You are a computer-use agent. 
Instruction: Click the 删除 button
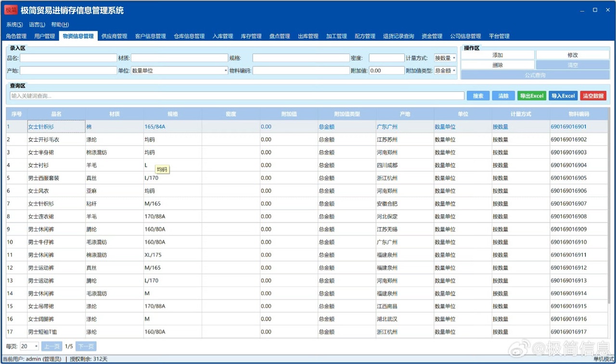498,65
